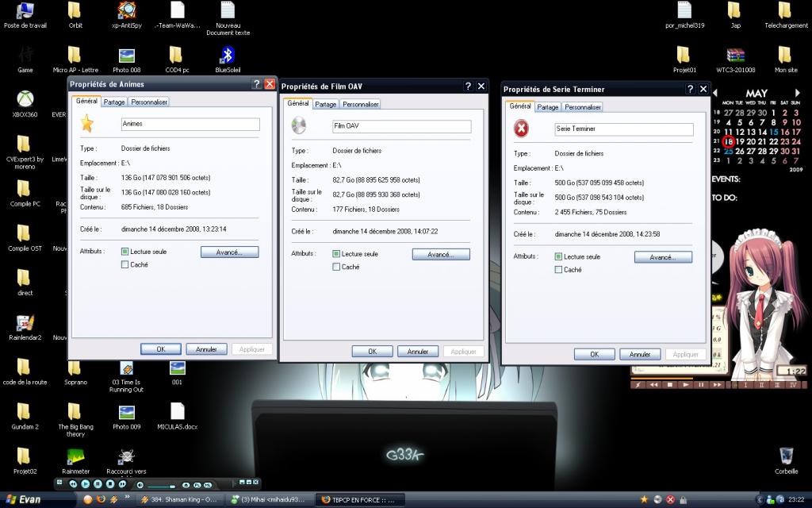Expand hidden system tray icons
The image size is (812, 508).
click(760, 500)
